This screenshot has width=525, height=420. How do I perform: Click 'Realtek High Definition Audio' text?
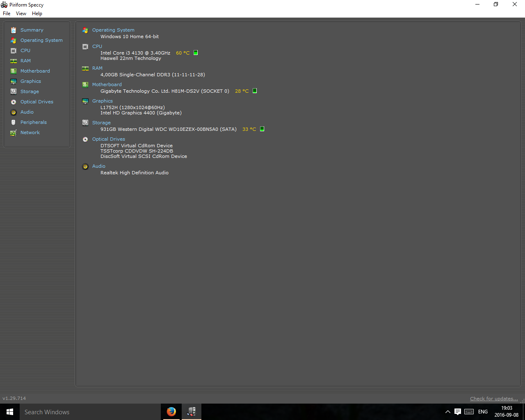pyautogui.click(x=135, y=173)
